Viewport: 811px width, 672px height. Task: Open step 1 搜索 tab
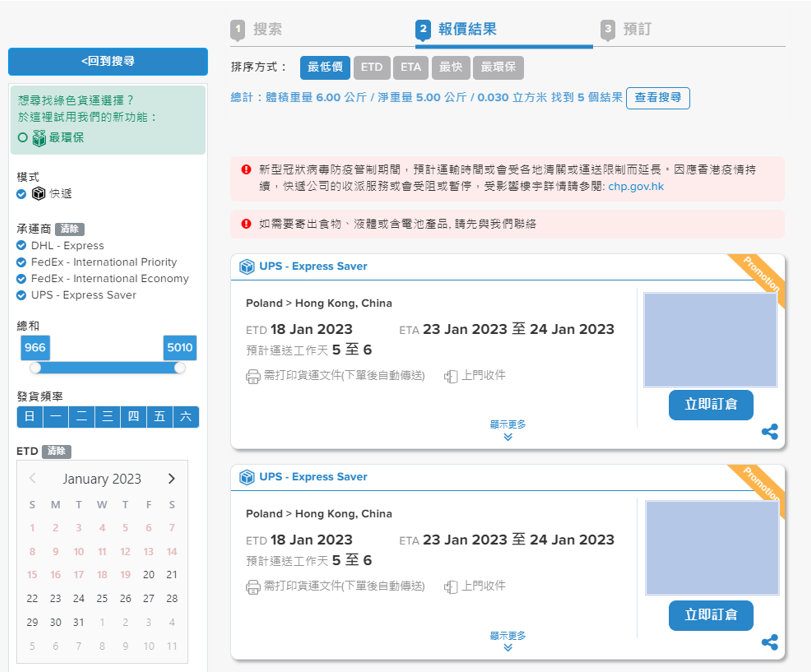[257, 29]
